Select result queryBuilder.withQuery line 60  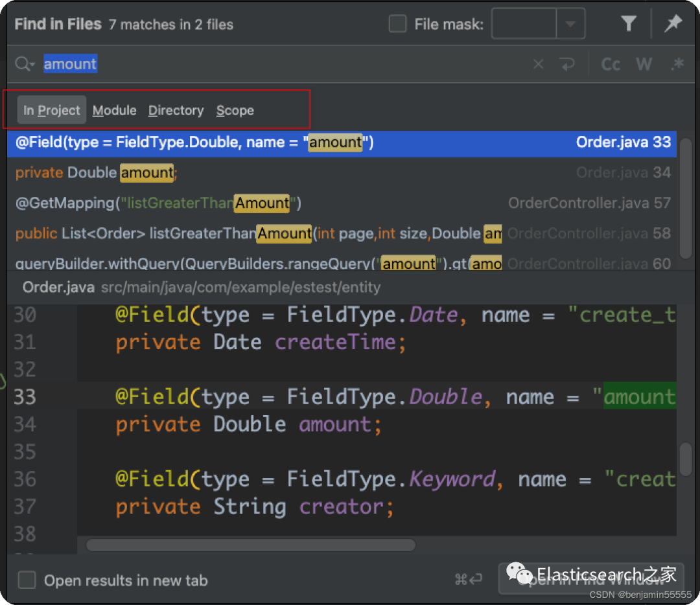click(342, 263)
